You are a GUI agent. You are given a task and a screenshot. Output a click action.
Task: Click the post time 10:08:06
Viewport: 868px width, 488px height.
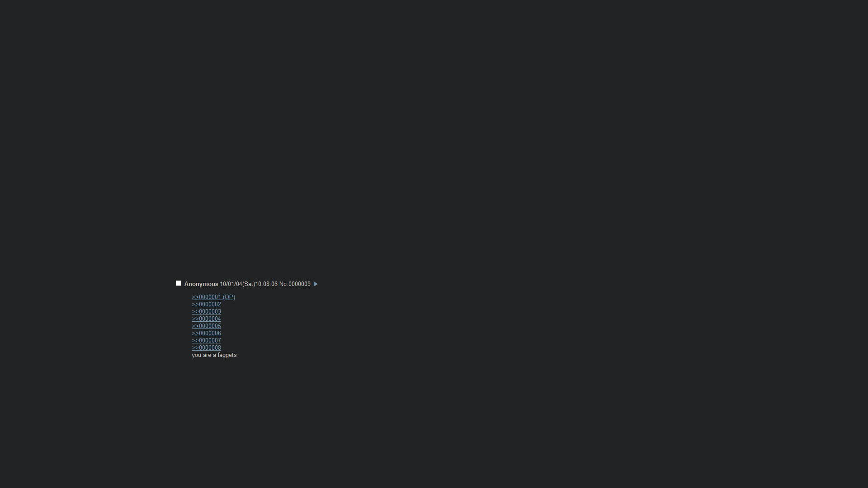click(266, 284)
